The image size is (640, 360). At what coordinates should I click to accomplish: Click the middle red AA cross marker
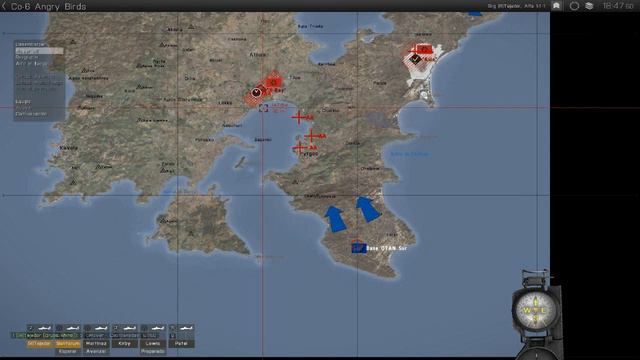pos(311,136)
